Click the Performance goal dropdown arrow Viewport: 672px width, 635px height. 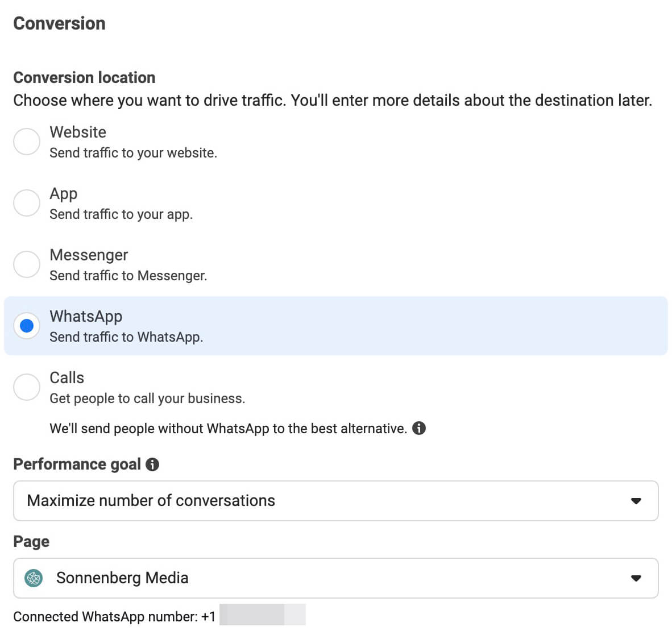[x=636, y=501]
